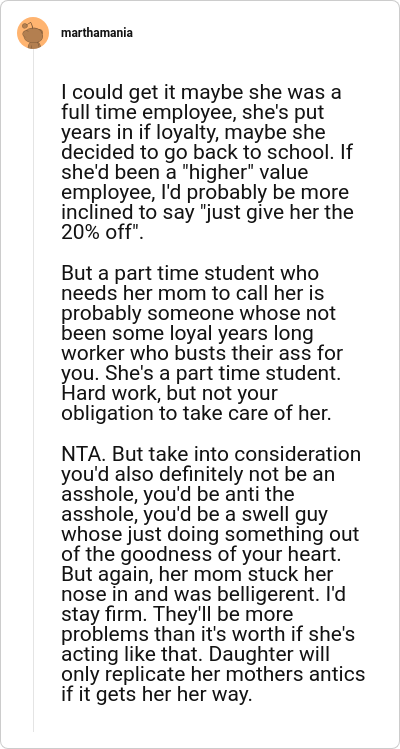Open marthamania's Reddit avatar icon
Screen dimensions: 400x749
coord(33,33)
